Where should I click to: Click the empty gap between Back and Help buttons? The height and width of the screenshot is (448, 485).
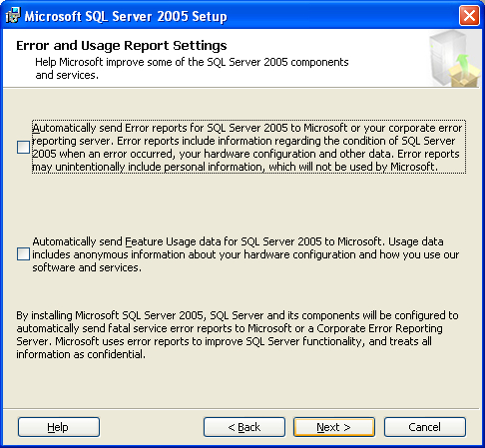tap(152, 427)
